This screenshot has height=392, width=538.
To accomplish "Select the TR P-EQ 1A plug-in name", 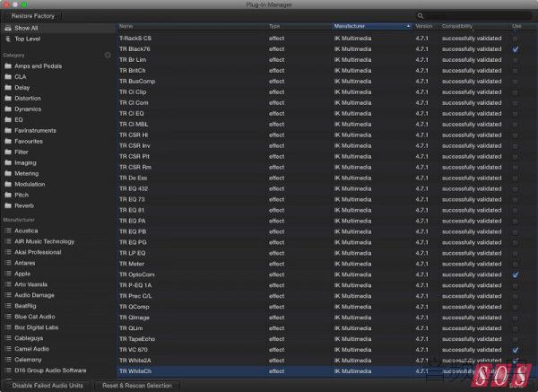I will 135,285.
